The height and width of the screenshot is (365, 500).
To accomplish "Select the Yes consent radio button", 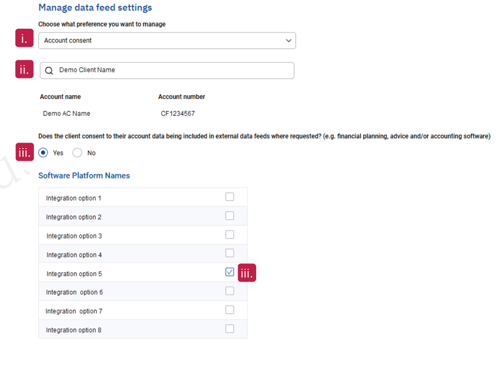I will (x=43, y=153).
